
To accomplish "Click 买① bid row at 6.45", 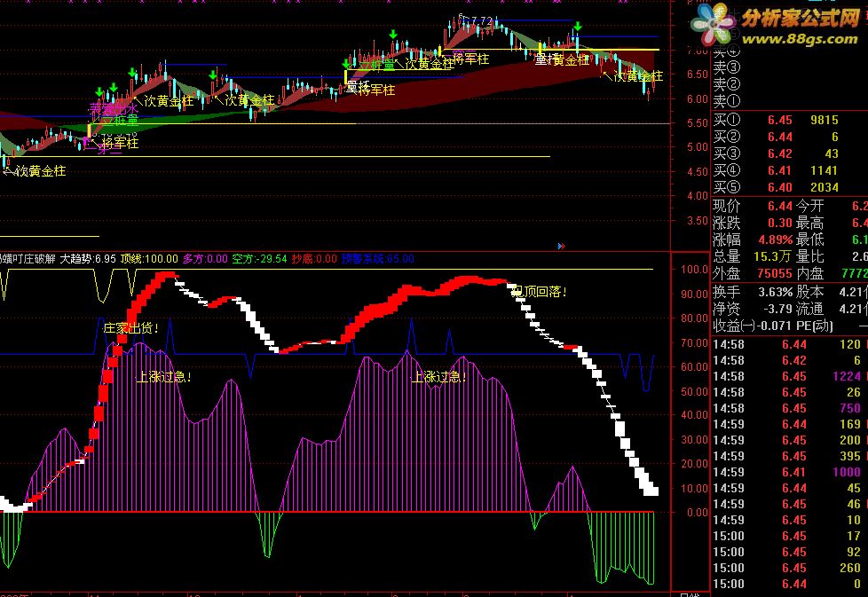I will click(x=776, y=120).
